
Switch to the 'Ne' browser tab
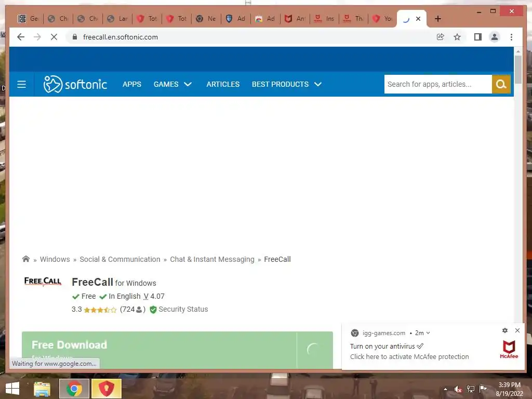click(206, 19)
